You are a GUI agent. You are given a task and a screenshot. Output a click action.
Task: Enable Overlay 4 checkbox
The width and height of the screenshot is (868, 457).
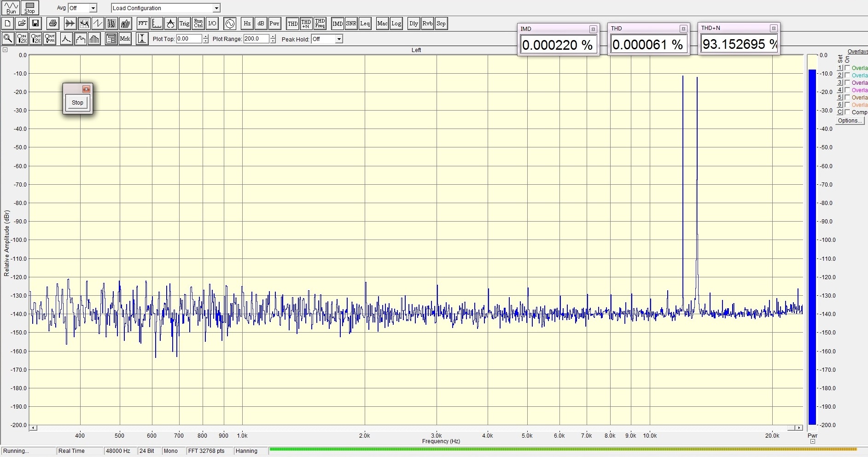tap(847, 90)
